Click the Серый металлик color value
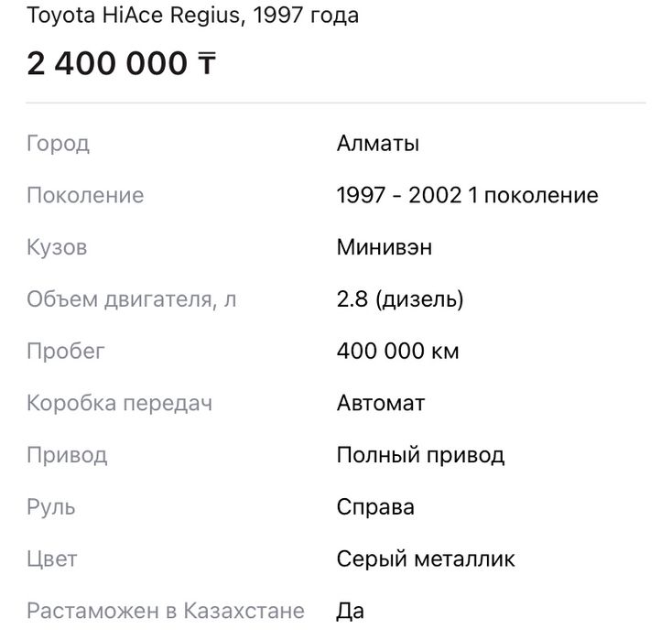 tap(426, 559)
